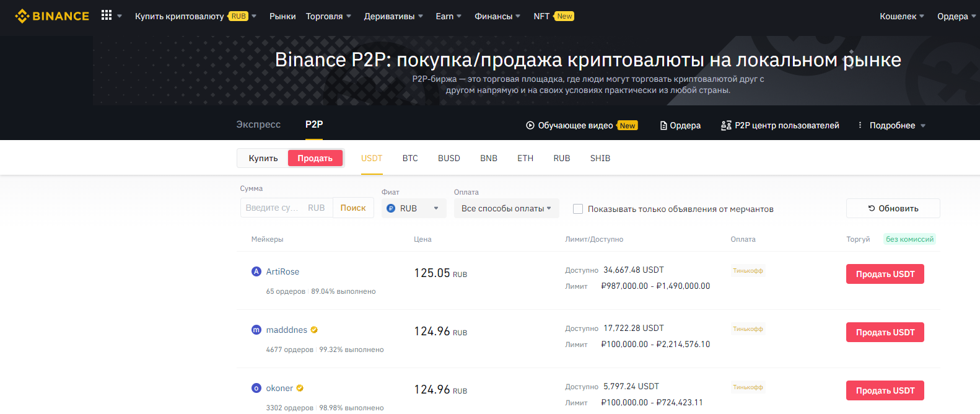Viewport: 980px width, 414px height.
Task: Open the apps grid menu icon
Action: 107,15
